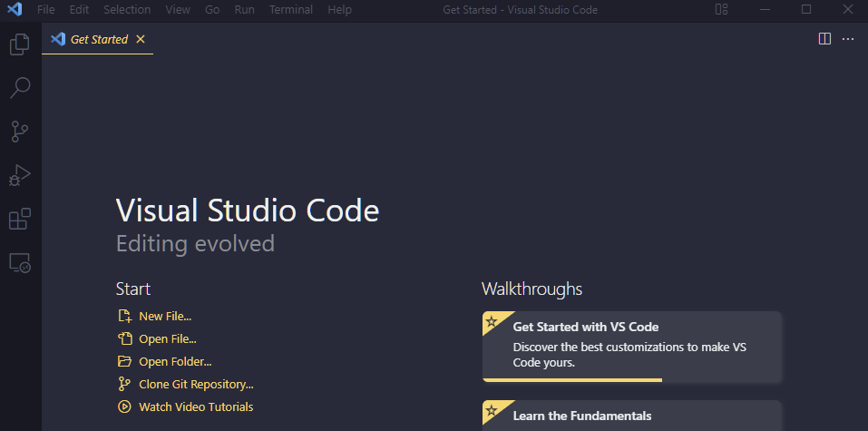The image size is (868, 431).
Task: Click the Open Folder icon
Action: pos(124,362)
